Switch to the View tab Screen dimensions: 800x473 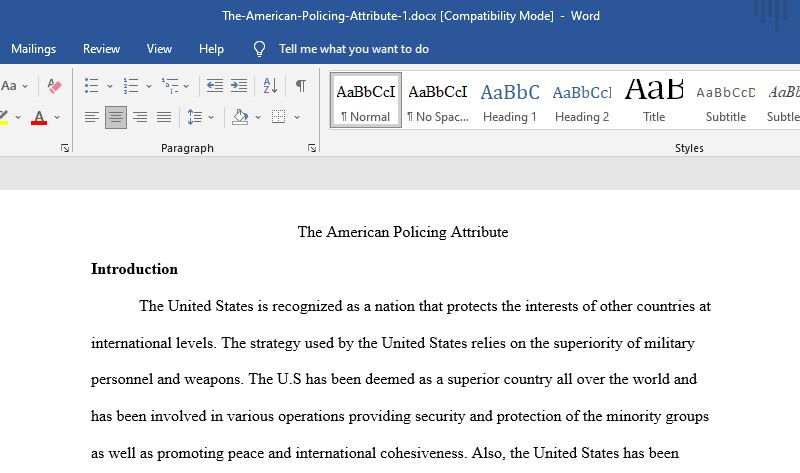(x=159, y=49)
